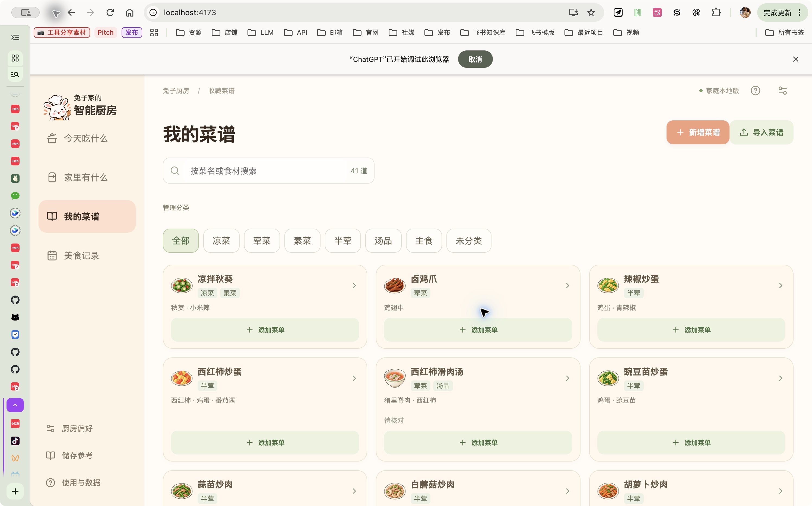The image size is (812, 506).
Task: Filter recipes by 未分类
Action: [x=469, y=241]
